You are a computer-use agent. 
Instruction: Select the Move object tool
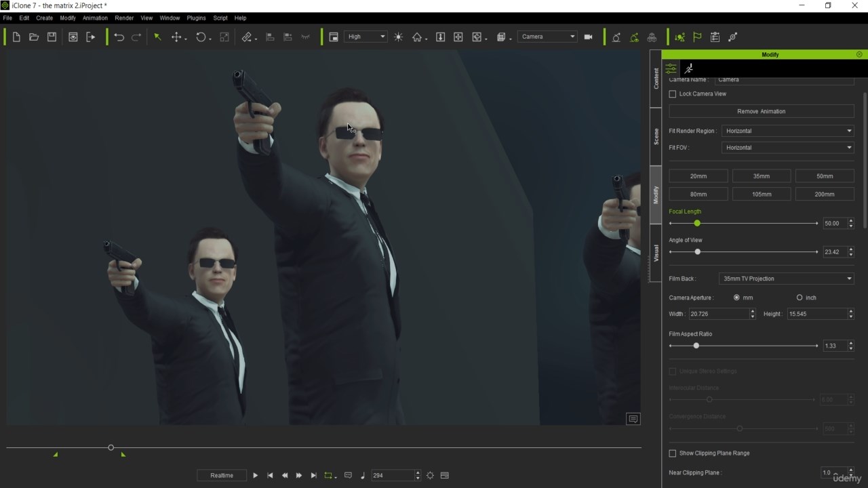click(x=176, y=37)
